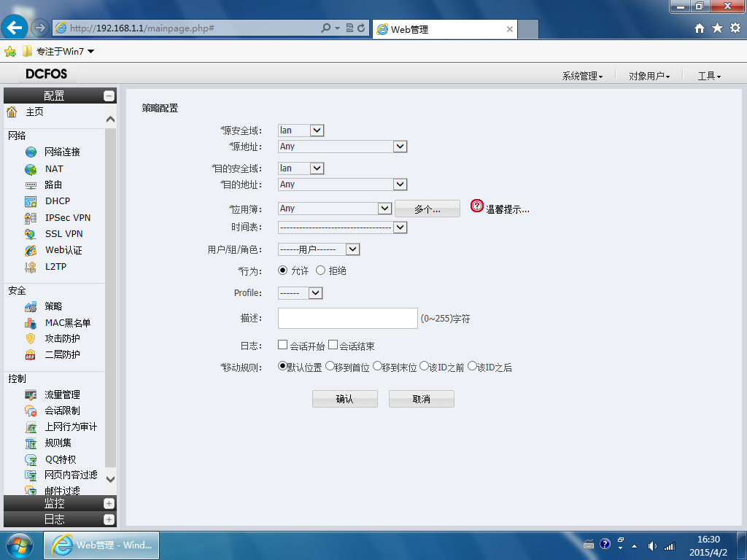747x560 pixels.
Task: Click the DHCP icon
Action: pos(31,201)
